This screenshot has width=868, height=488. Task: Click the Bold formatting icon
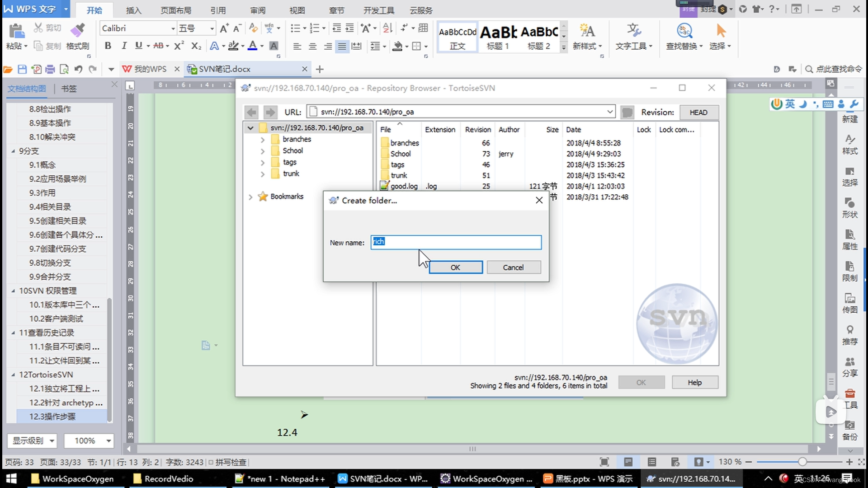click(107, 46)
